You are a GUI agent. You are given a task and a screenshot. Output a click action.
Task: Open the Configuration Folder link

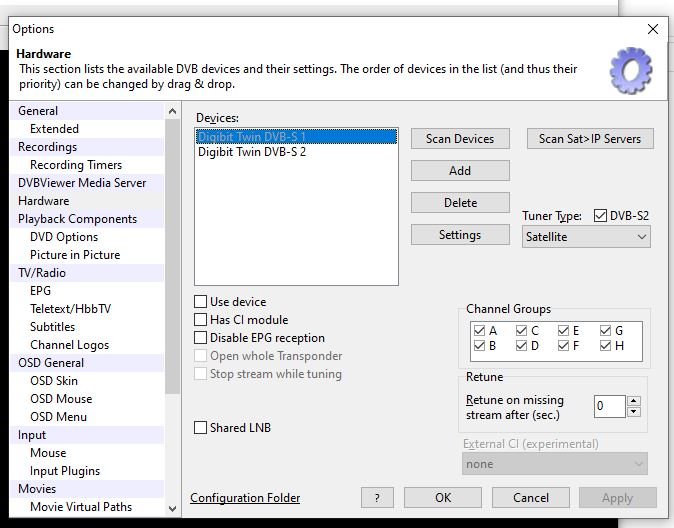point(245,498)
